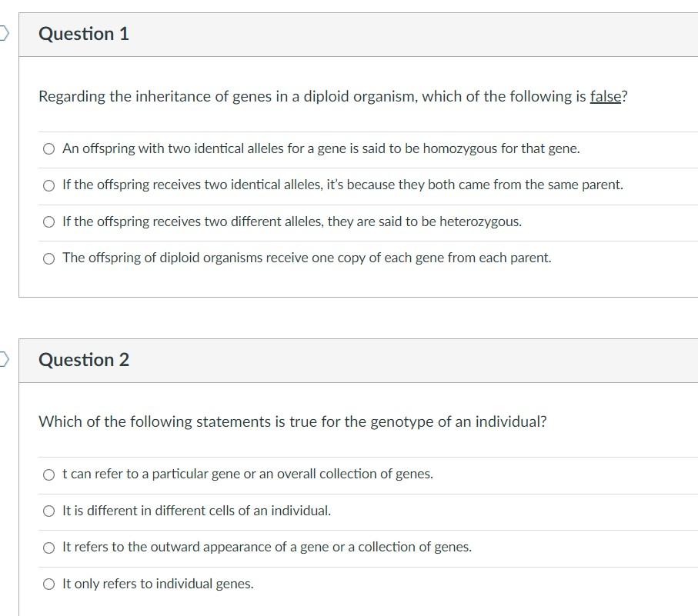This screenshot has width=698, height=616.
Task: Select the homozygous for that gene answer
Action: point(48,148)
